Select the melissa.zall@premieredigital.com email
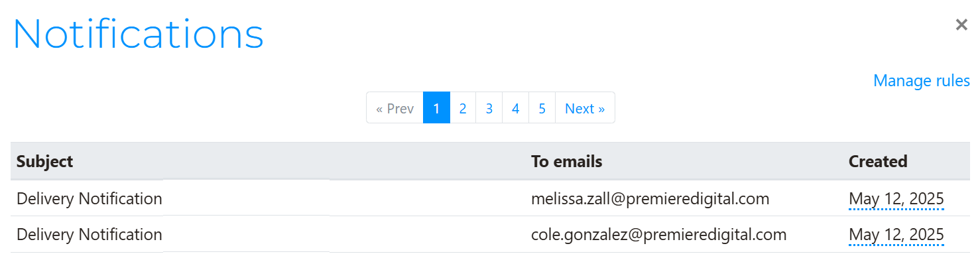The height and width of the screenshot is (258, 980). 650,198
